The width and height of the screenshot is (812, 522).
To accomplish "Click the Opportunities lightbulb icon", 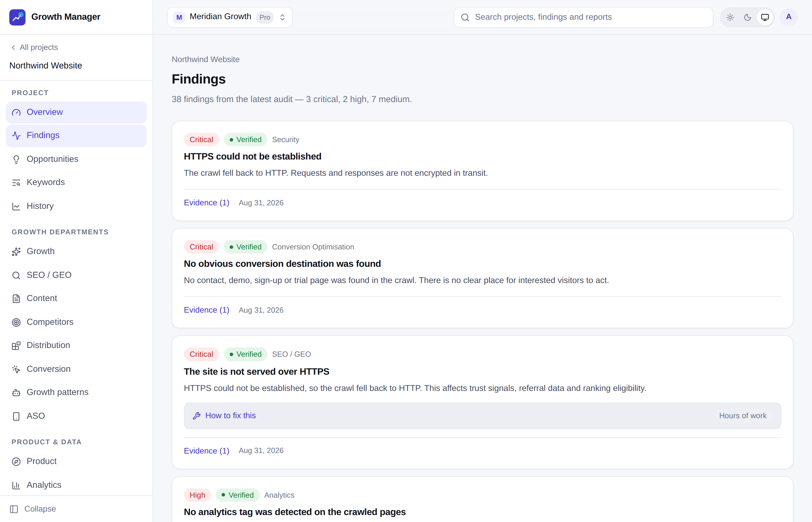I will pos(16,159).
